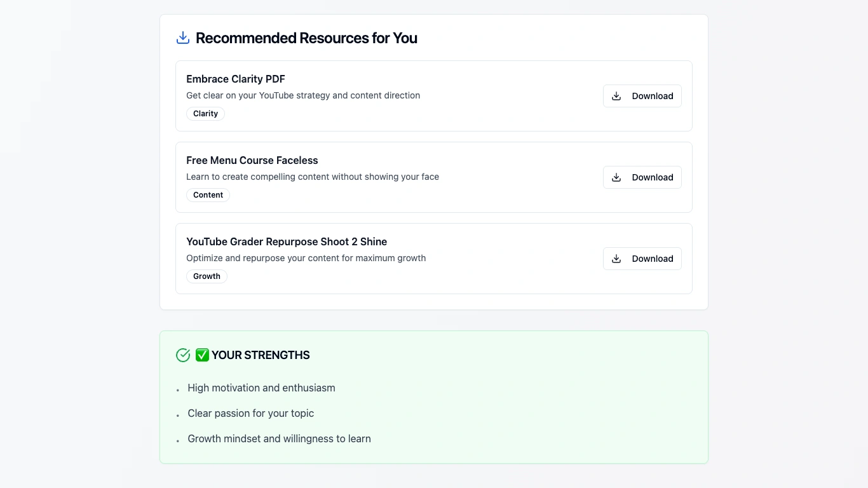Image resolution: width=868 pixels, height=488 pixels.
Task: Click the Embrace Clarity PDF title
Action: (235, 79)
